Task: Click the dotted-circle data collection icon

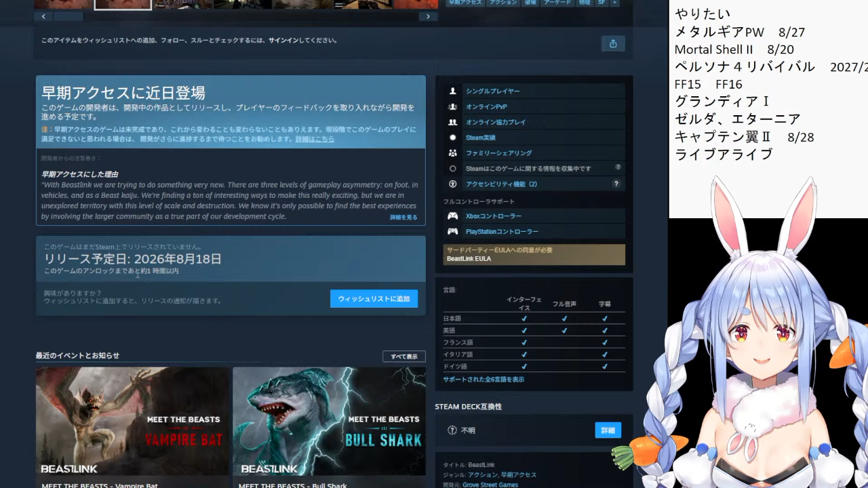Action: (x=453, y=168)
